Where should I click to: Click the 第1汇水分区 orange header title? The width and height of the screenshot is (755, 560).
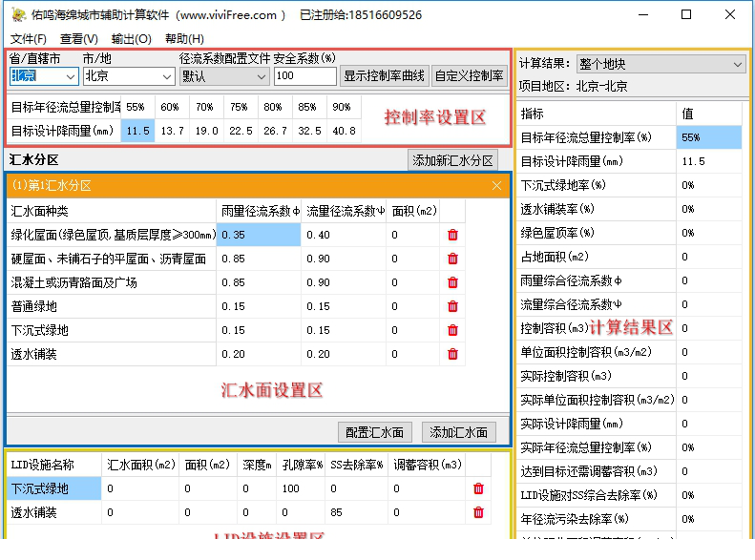pyautogui.click(x=52, y=186)
